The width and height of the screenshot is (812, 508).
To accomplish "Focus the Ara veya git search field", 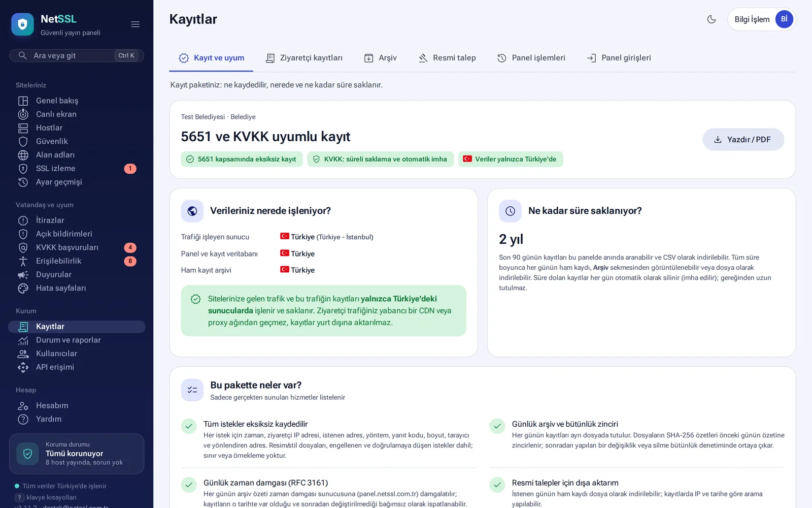I will 77,55.
